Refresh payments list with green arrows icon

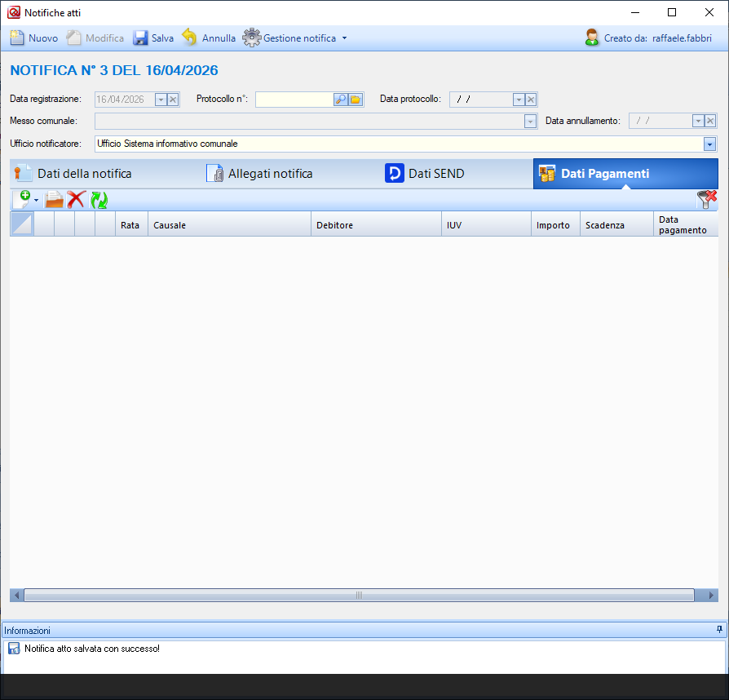pyautogui.click(x=99, y=199)
